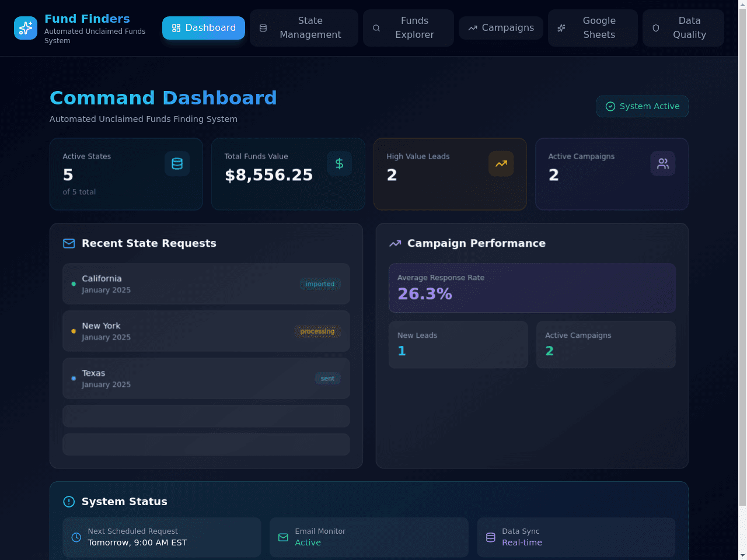Click the Data Sync Real-time text
The width and height of the screenshot is (747, 560).
click(522, 542)
